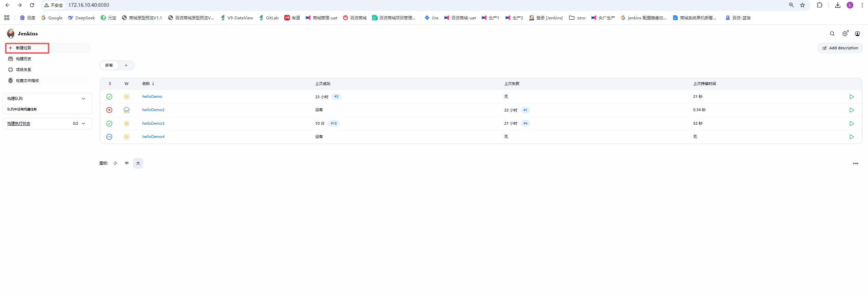The height and width of the screenshot is (296, 868).
Task: Click helloDemo sunny weather icon
Action: [x=126, y=97]
